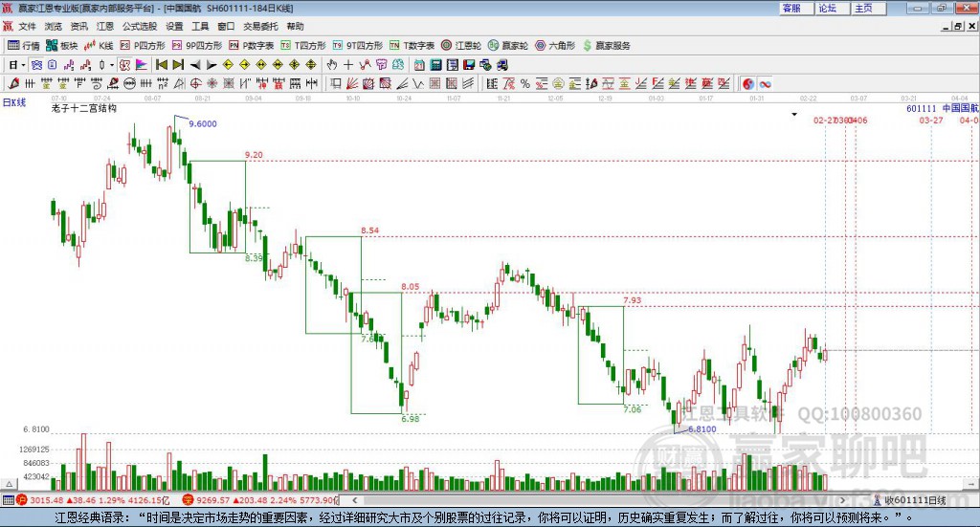The image size is (980, 527).
Task: Step chart left with black left arrow
Action: pos(195,65)
